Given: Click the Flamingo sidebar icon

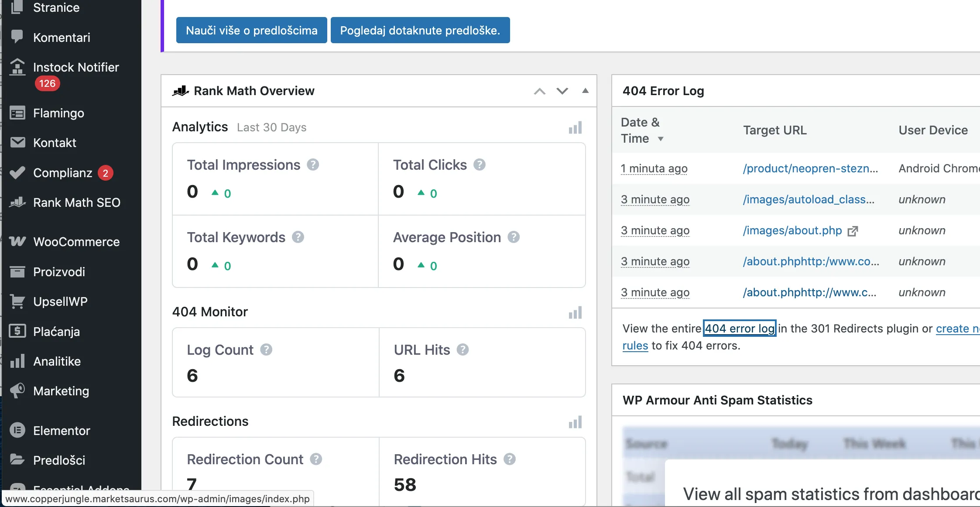Looking at the screenshot, I should 17,113.
